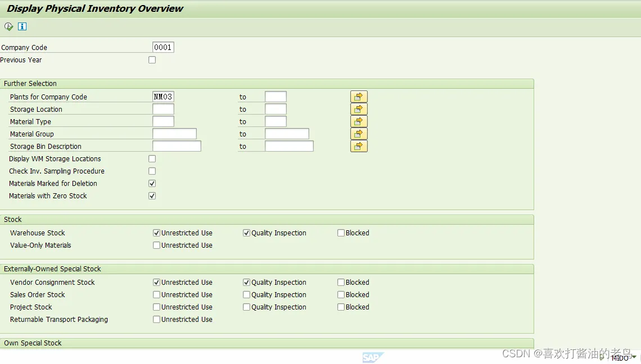
Task: Click the Externally-Owned Special Stock header
Action: coord(267,269)
